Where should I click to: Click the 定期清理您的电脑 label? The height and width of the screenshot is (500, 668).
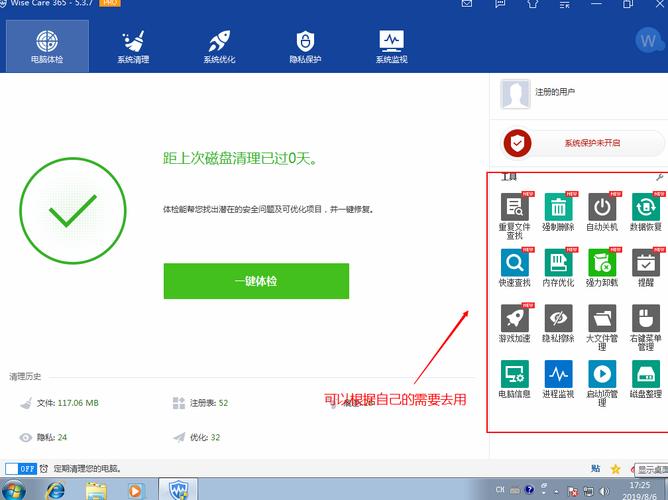87,469
